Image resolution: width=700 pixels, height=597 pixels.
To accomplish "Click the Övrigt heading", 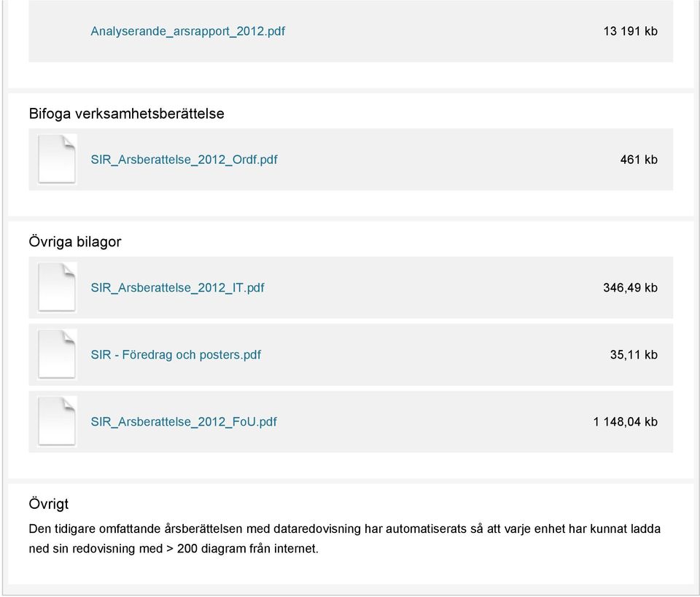I will tap(49, 504).
